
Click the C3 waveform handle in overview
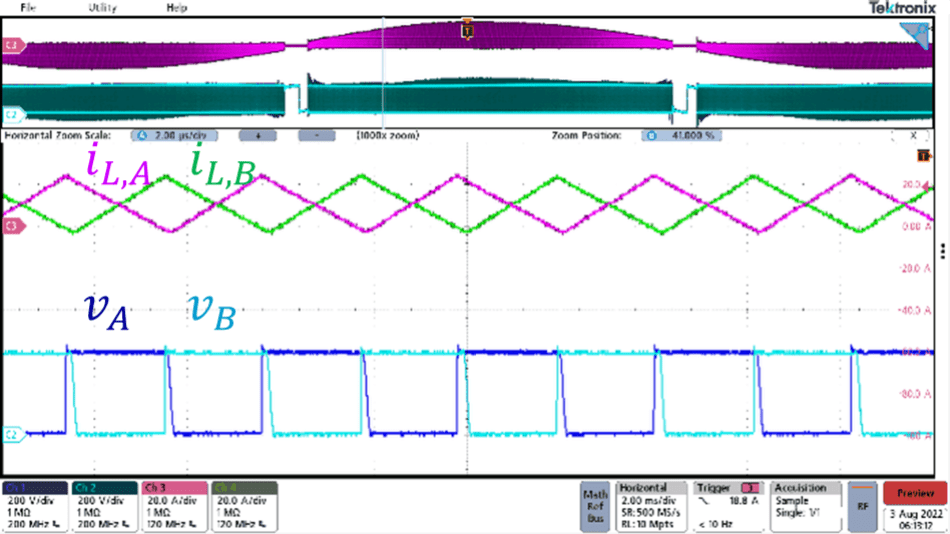pyautogui.click(x=12, y=45)
